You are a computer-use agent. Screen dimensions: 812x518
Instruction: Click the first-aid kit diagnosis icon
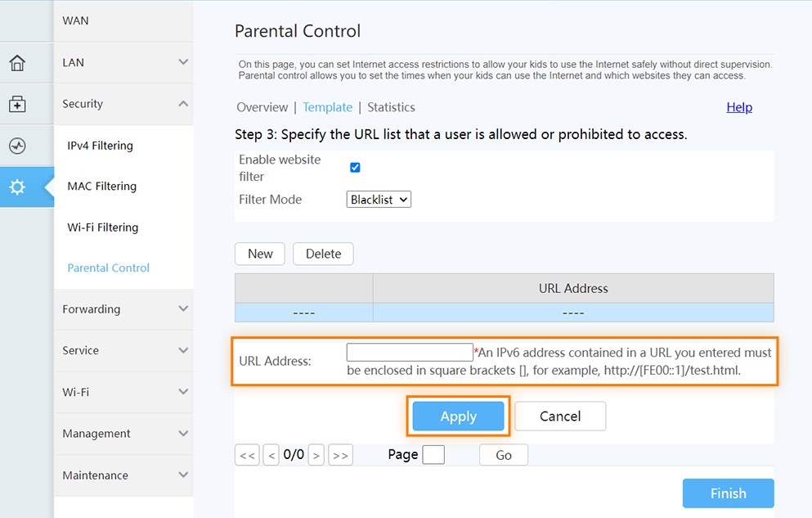coord(17,104)
